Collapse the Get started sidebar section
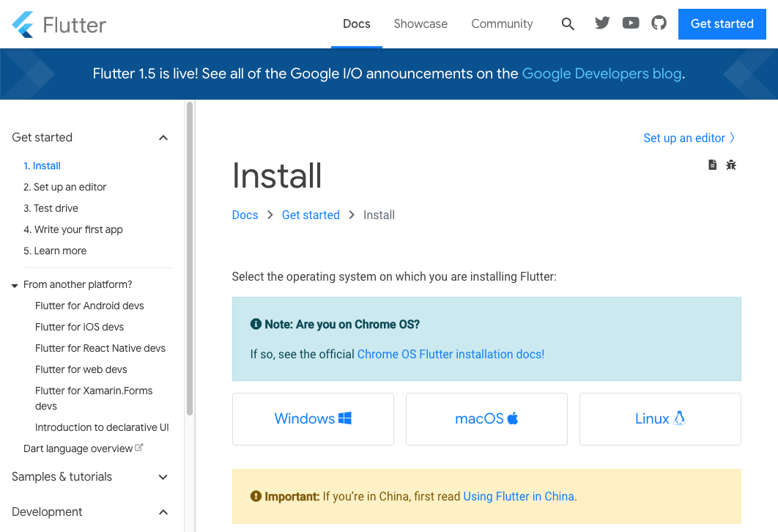The width and height of the screenshot is (778, 532). click(x=163, y=138)
